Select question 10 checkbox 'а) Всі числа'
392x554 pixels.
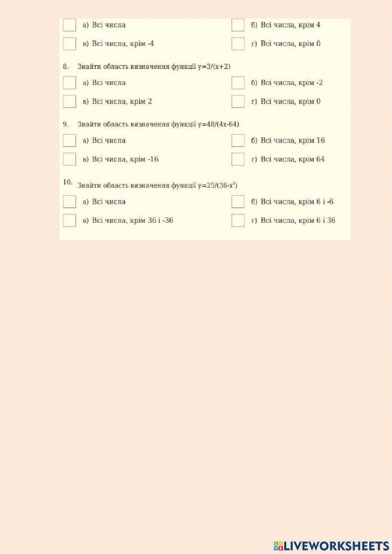click(69, 202)
